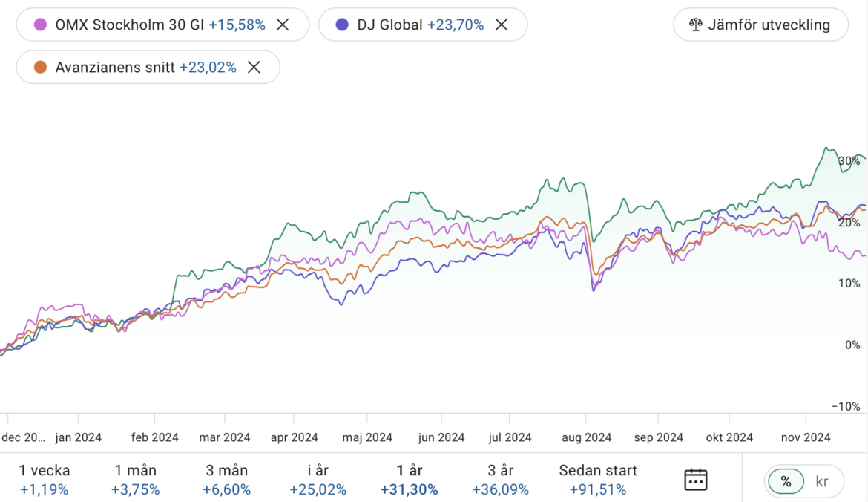This screenshot has width=868, height=502.
Task: Switch display to percent mode
Action: click(x=786, y=481)
